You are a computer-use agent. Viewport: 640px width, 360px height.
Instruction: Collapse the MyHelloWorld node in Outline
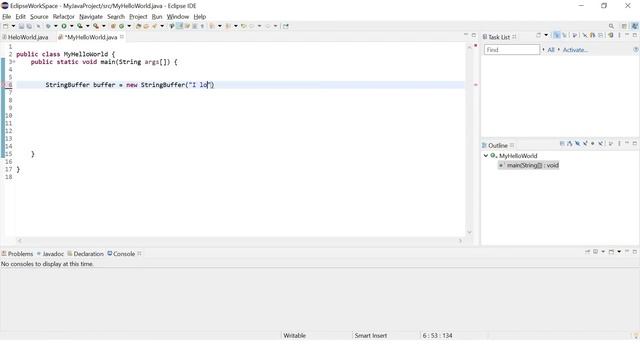(x=486, y=156)
